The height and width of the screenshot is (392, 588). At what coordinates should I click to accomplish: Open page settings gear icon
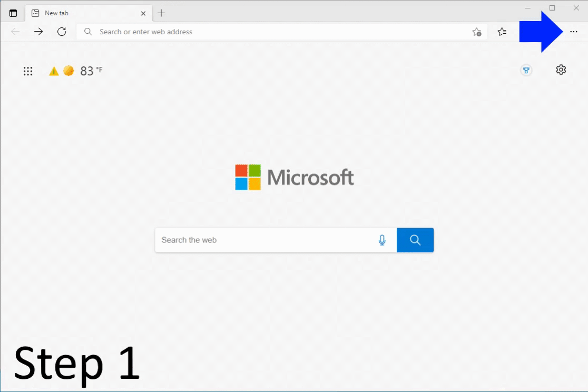(x=561, y=70)
